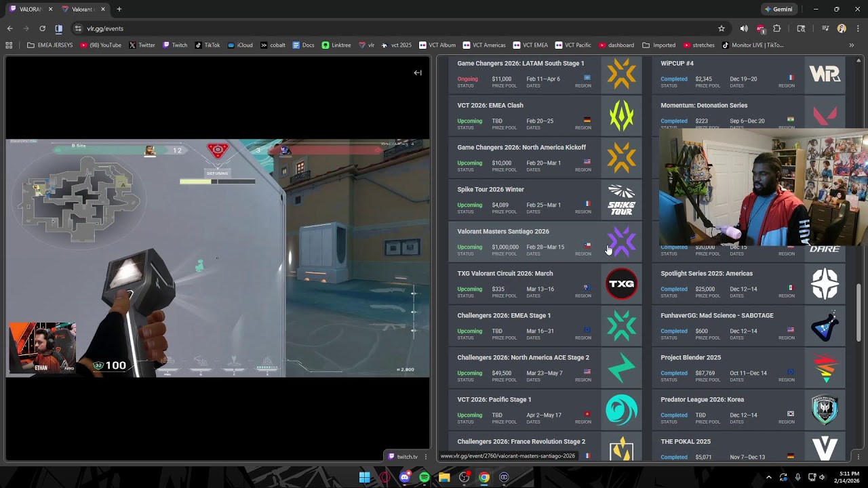Open the twitch.tv side panel options menu
The image size is (868, 488).
426,457
